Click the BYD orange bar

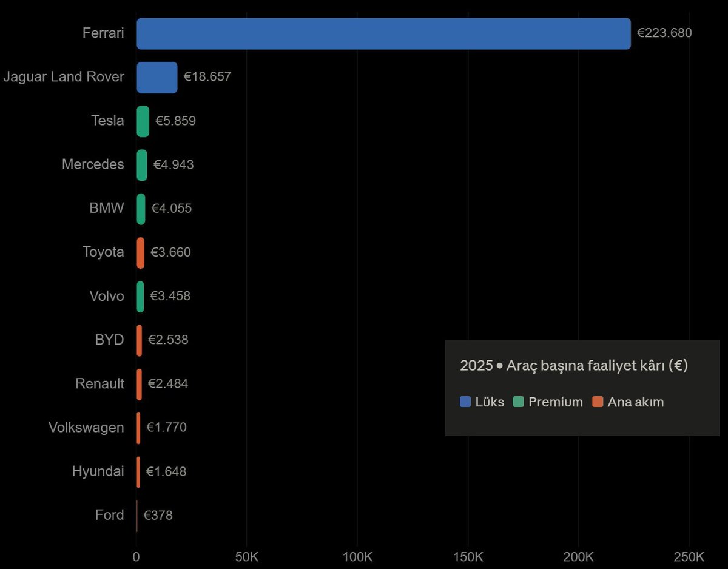click(x=140, y=340)
